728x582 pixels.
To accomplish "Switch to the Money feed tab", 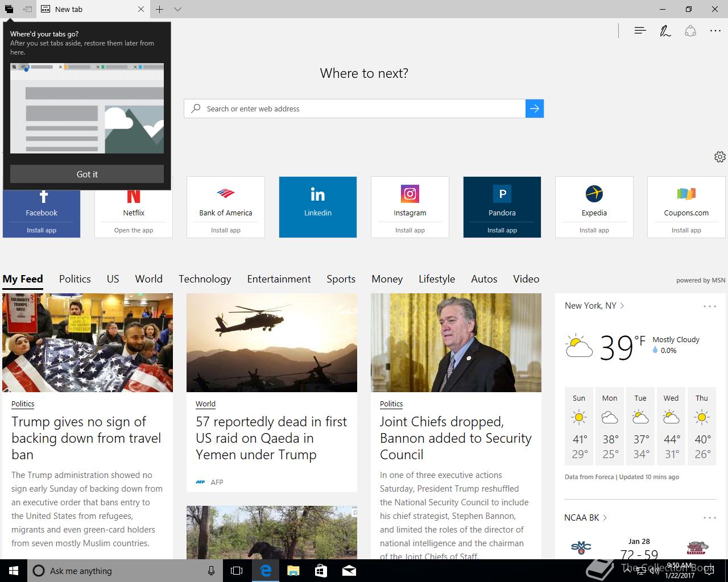I will point(387,279).
